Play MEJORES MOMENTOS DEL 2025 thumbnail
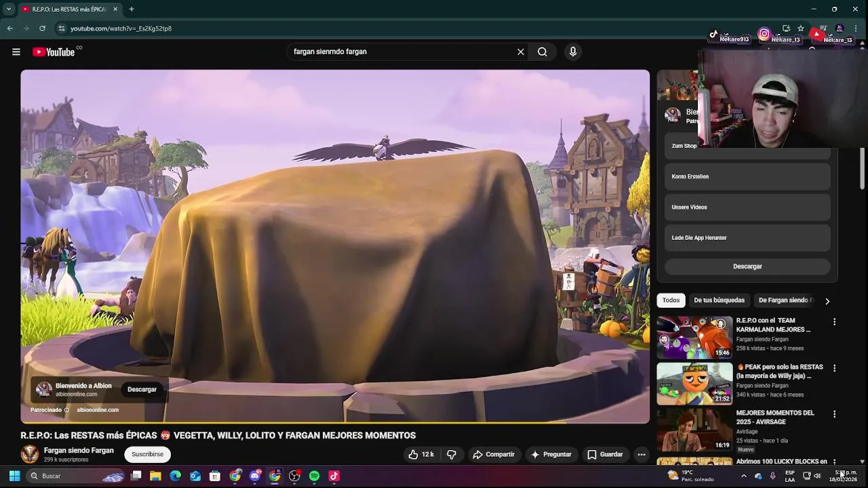 click(x=694, y=430)
